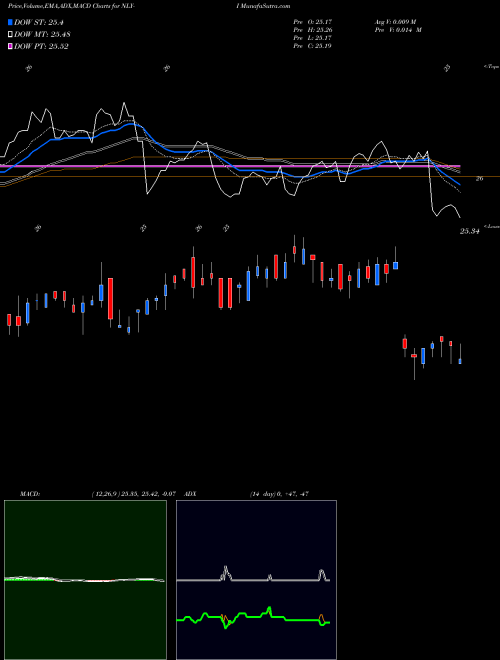500x660 pixels.
Task: Click the '<Tops' marker label
Action: pyautogui.click(x=491, y=67)
